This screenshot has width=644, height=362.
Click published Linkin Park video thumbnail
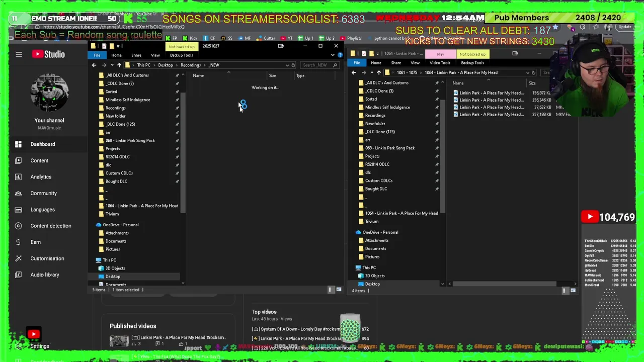coord(119,341)
